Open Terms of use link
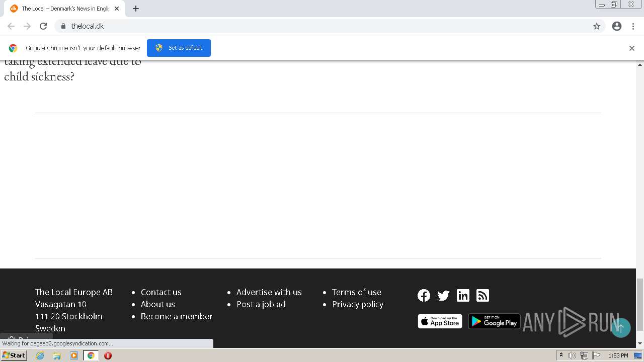 point(357,292)
